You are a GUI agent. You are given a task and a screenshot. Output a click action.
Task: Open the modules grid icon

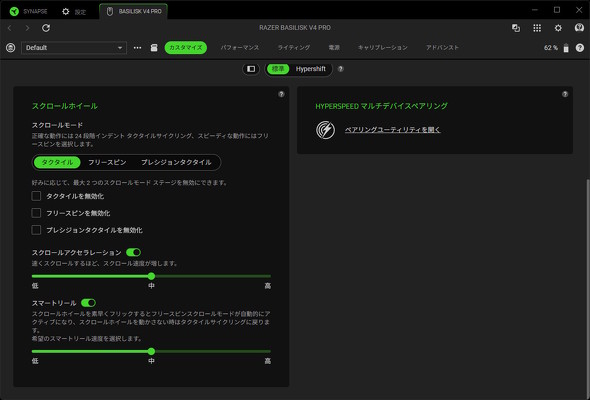[x=537, y=28]
